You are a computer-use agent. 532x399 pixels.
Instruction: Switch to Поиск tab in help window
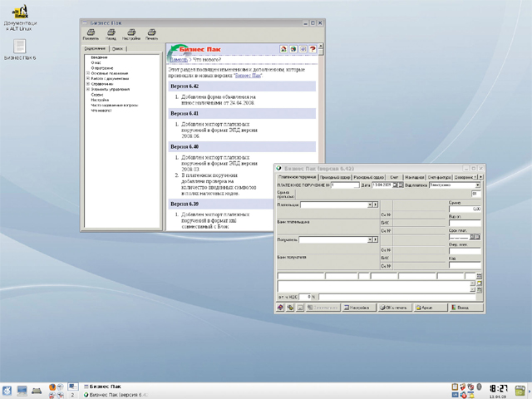click(117, 49)
